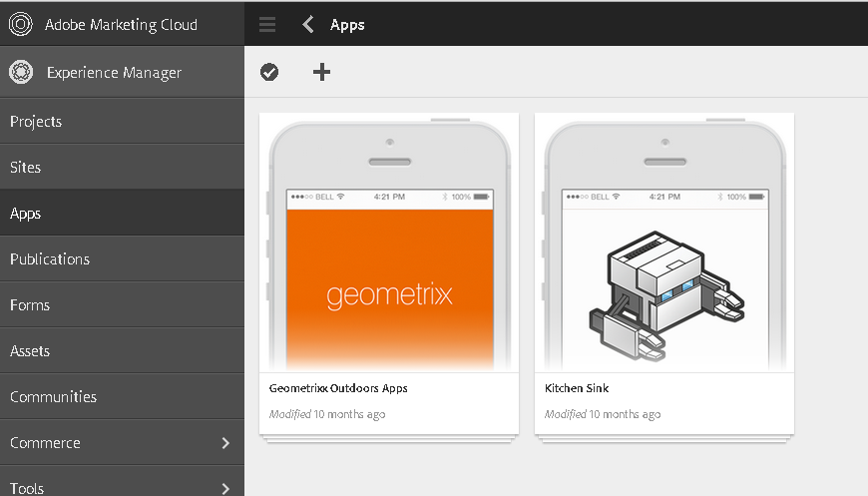This screenshot has width=868, height=496.
Task: Click the Kitchen Sink card title
Action: [577, 388]
